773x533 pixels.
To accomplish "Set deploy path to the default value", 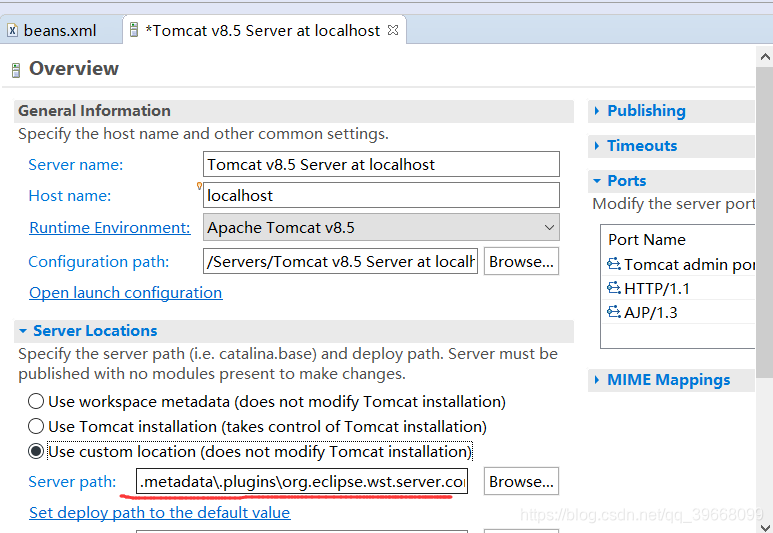I will click(159, 513).
